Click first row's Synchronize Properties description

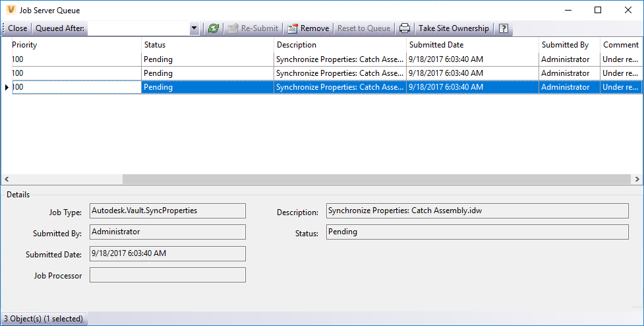click(340, 59)
